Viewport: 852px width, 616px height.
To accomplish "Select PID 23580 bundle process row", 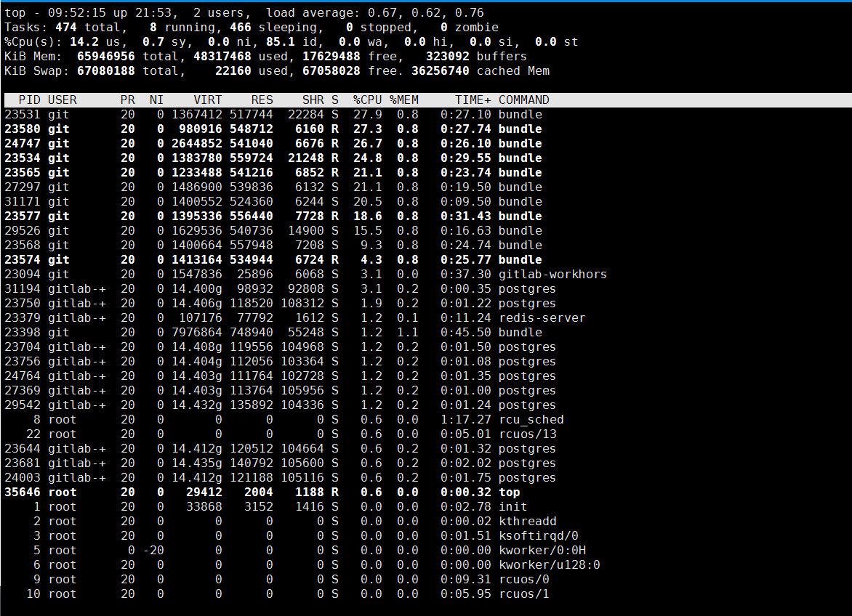I will pos(426,129).
